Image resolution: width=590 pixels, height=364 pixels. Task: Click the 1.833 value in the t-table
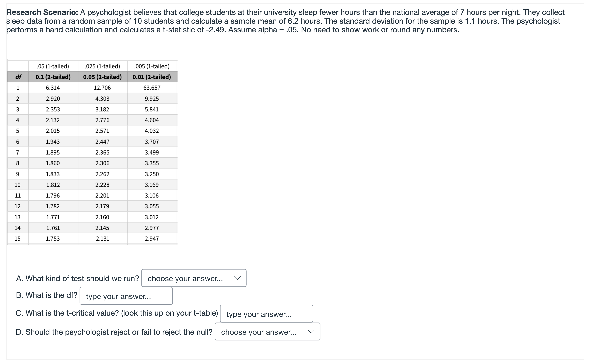[53, 174]
